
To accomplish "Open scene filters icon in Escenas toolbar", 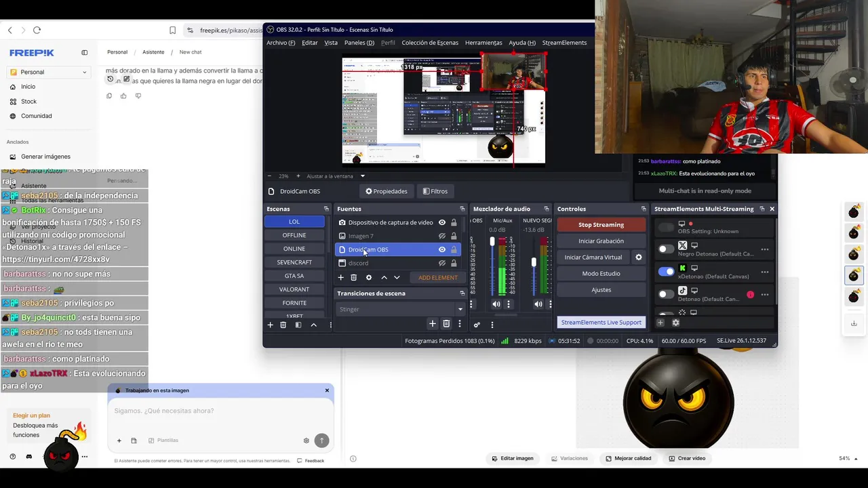I will pyautogui.click(x=298, y=325).
